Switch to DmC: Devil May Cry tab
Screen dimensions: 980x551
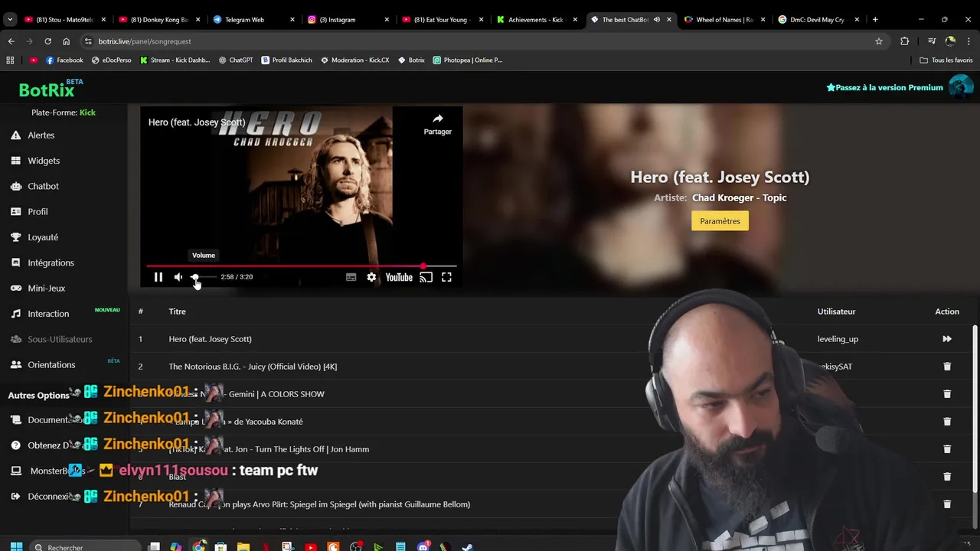[818, 19]
